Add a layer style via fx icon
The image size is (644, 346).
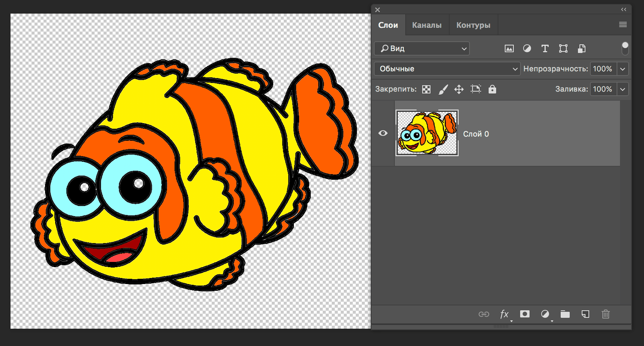(x=504, y=314)
